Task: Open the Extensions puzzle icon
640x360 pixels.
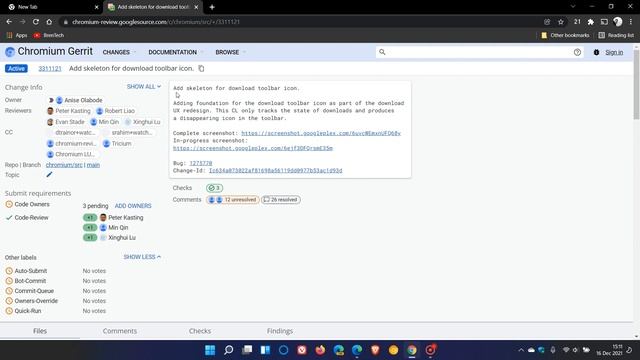Action: point(591,22)
